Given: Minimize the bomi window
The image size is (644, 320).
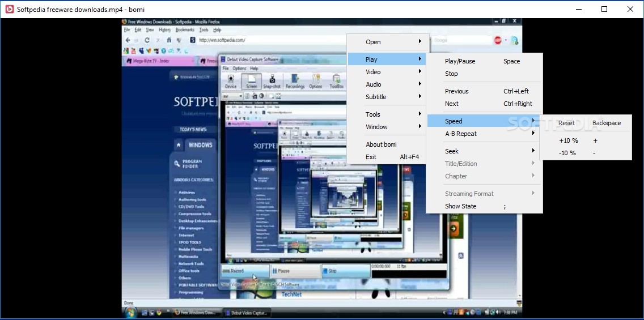Looking at the screenshot, I should (x=578, y=9).
